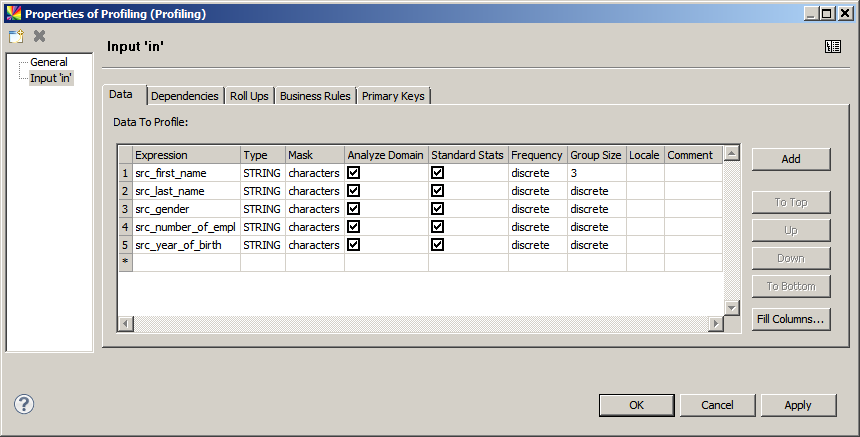Click the Fill Columns... button
The width and height of the screenshot is (860, 437).
791,319
